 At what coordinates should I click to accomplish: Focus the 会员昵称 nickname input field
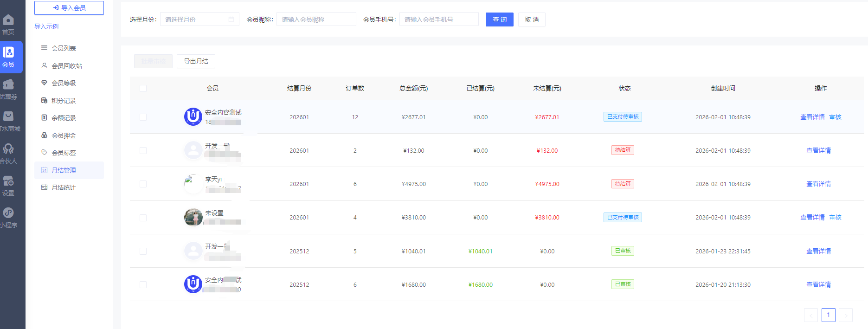316,19
